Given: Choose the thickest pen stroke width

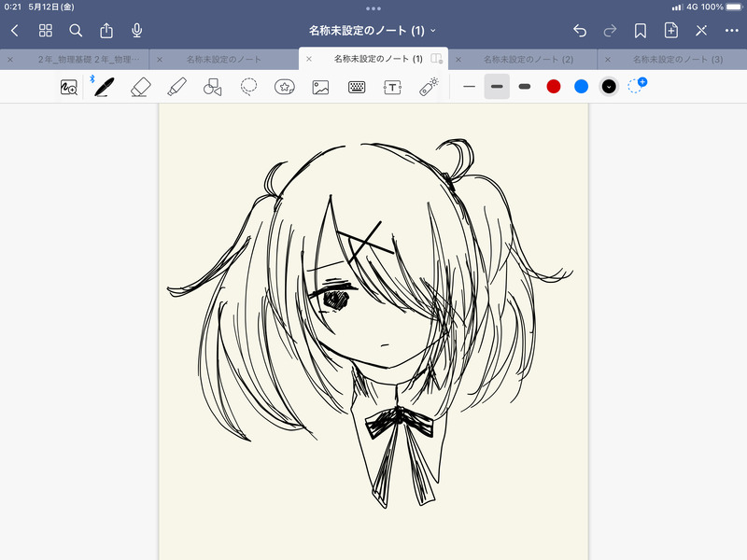Looking at the screenshot, I should [x=525, y=87].
